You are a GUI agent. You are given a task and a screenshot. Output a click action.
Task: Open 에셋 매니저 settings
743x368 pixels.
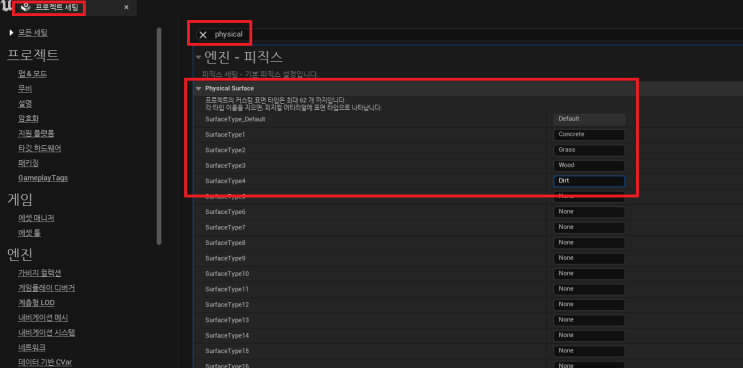tap(36, 218)
